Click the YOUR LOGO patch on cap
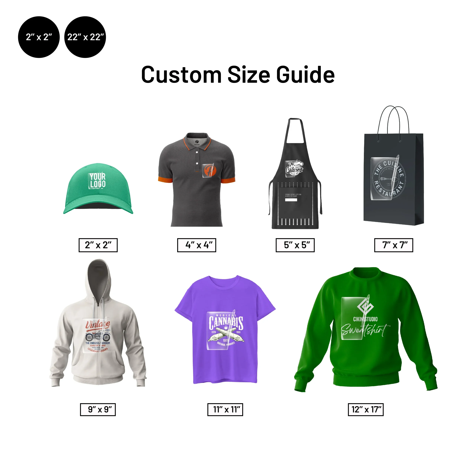 click(x=97, y=181)
